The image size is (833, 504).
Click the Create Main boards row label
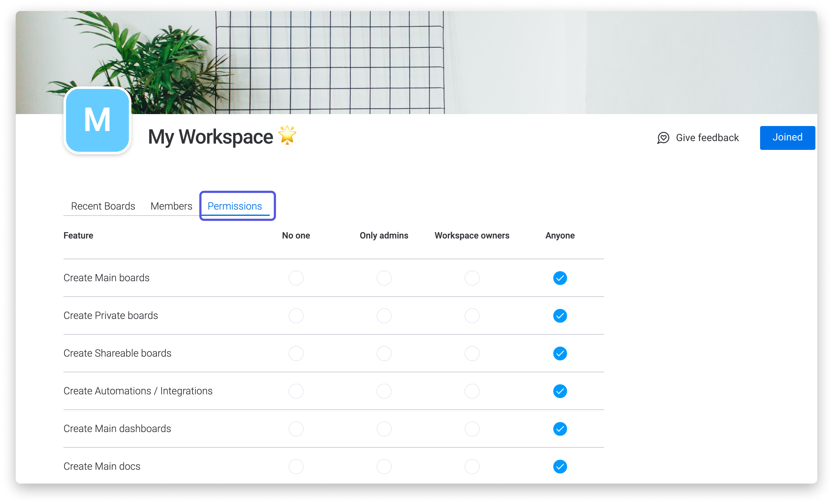[x=106, y=277]
